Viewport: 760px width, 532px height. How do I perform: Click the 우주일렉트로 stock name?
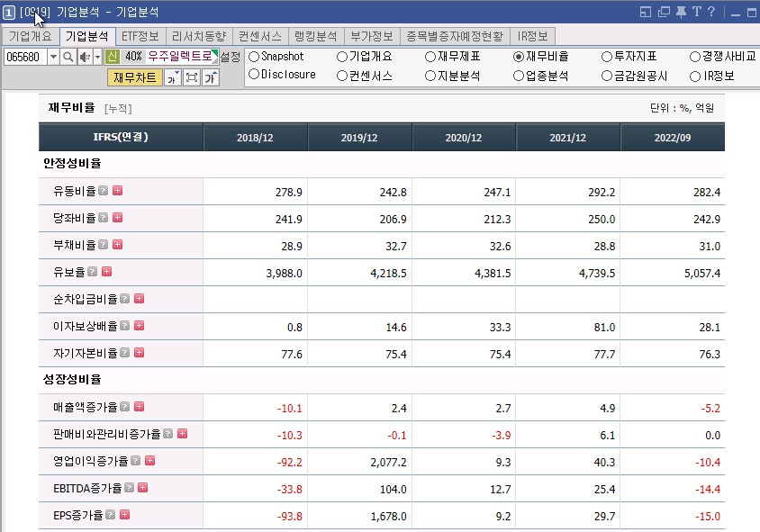pyautogui.click(x=180, y=57)
